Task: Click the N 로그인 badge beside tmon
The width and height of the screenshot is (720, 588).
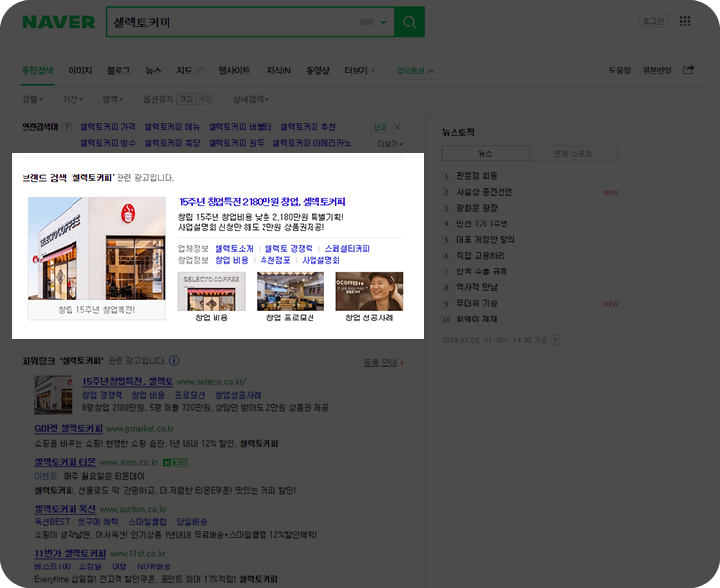Action: coord(175,463)
